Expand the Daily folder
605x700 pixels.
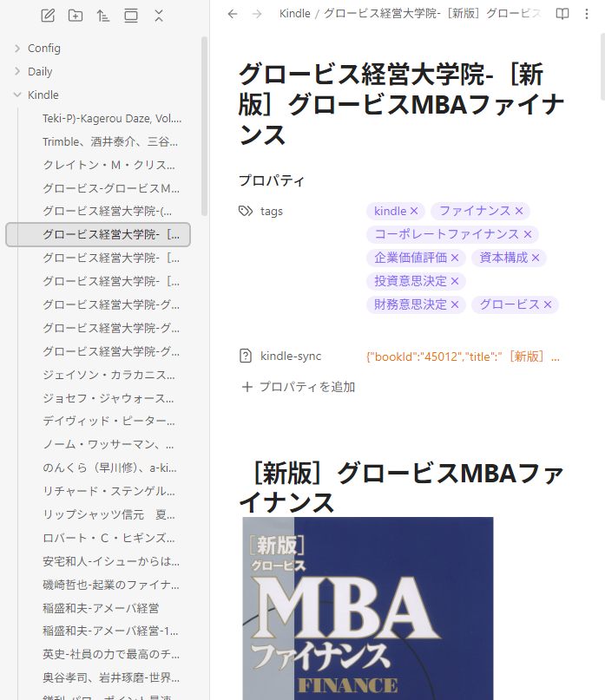pos(17,71)
